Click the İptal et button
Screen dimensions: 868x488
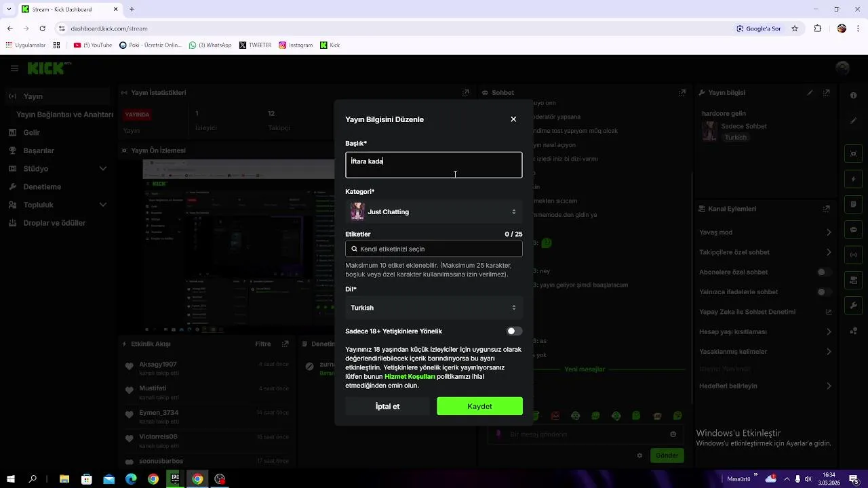pyautogui.click(x=387, y=406)
